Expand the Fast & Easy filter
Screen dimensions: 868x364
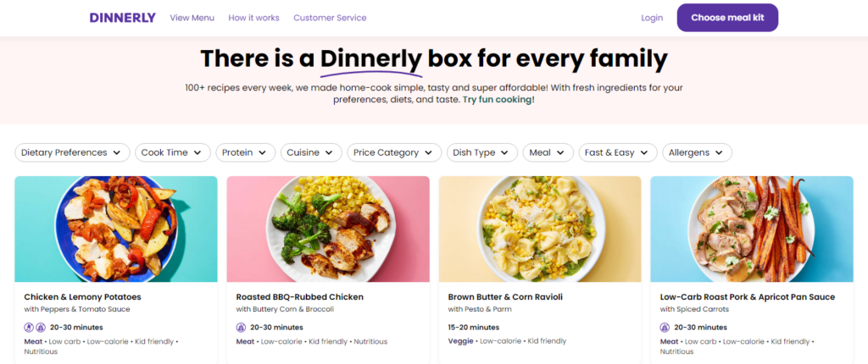point(617,152)
